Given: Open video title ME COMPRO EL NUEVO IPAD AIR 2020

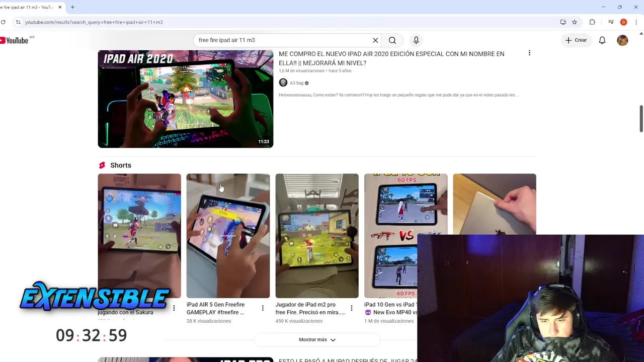Looking at the screenshot, I should click(x=391, y=58).
